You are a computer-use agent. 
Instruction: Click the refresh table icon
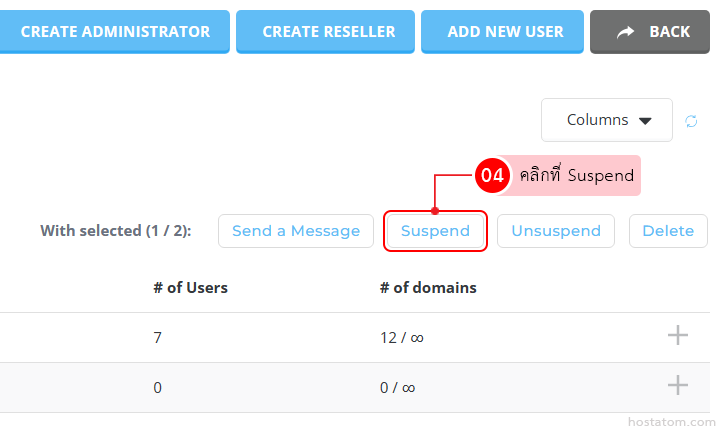click(691, 121)
